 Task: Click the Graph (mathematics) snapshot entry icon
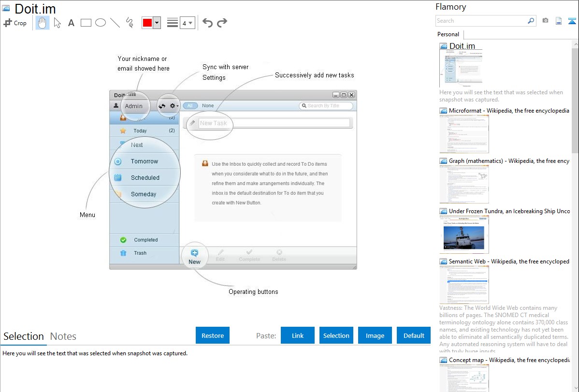click(x=443, y=161)
